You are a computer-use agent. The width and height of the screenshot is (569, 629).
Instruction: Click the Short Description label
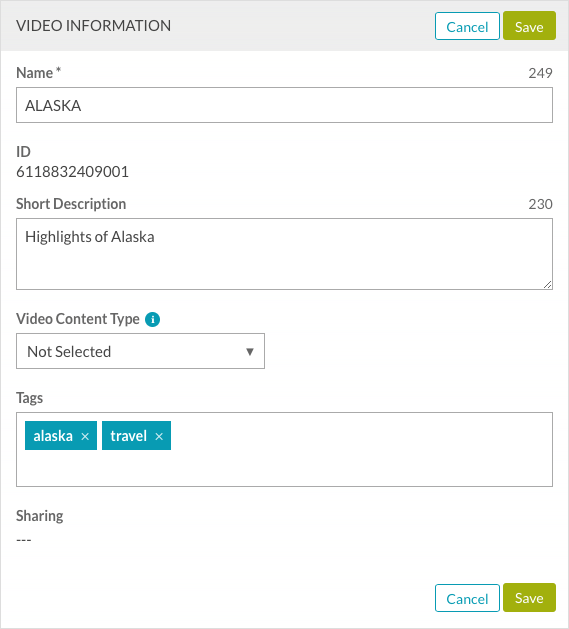point(71,204)
